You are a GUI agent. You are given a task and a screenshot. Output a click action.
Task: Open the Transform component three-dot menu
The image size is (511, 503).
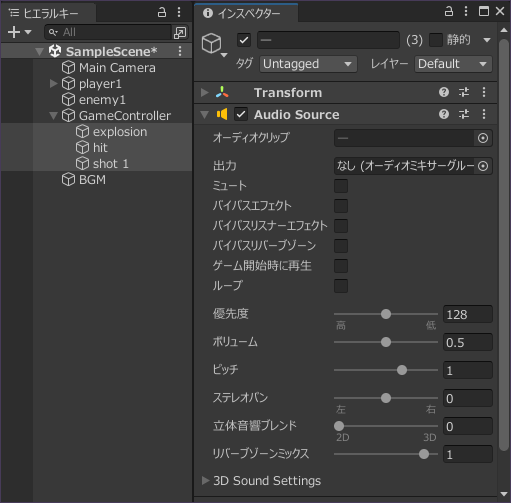tap(484, 92)
